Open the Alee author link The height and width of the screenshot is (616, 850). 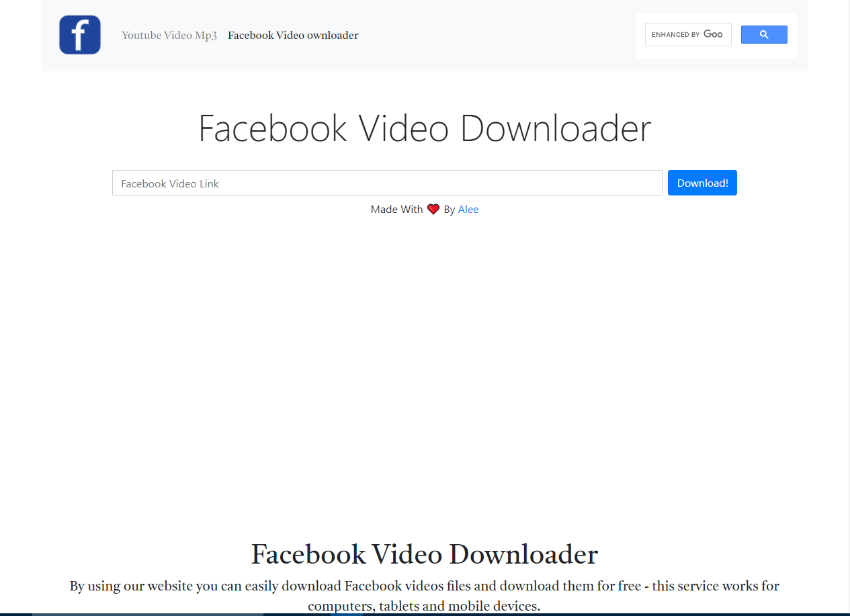pos(468,210)
